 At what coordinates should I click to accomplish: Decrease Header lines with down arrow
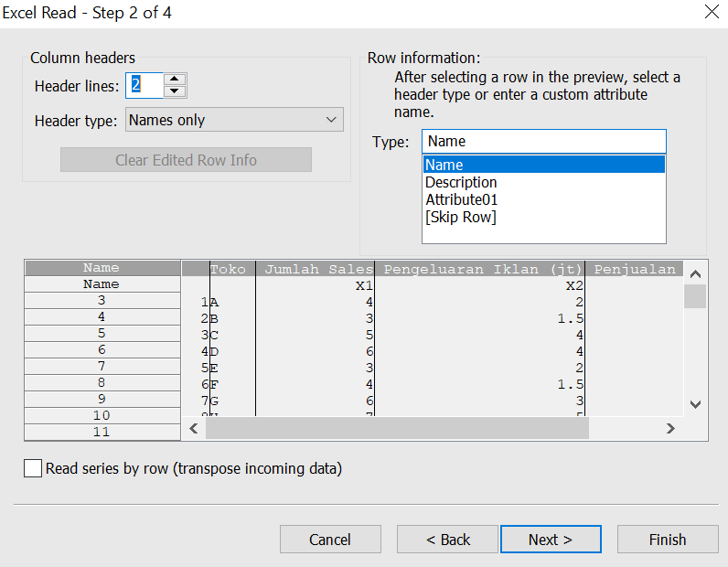[176, 91]
